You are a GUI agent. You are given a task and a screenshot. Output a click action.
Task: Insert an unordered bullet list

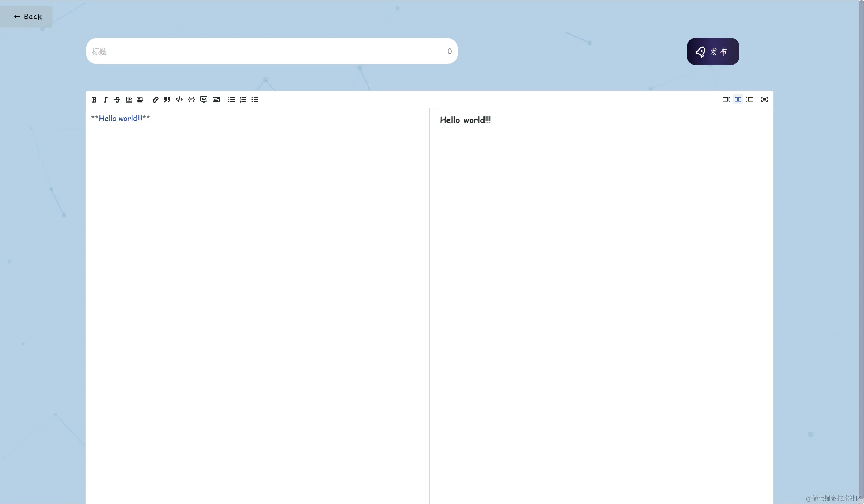pyautogui.click(x=231, y=100)
